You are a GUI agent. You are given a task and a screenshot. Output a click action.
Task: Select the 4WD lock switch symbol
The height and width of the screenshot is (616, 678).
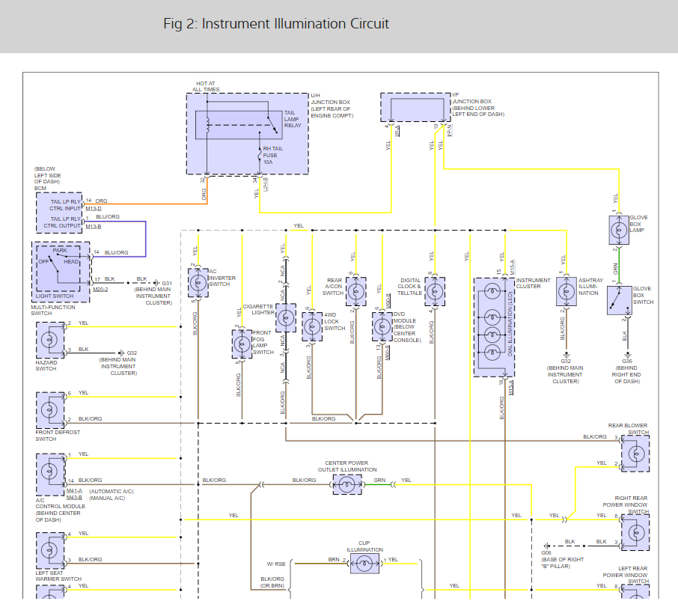point(312,325)
